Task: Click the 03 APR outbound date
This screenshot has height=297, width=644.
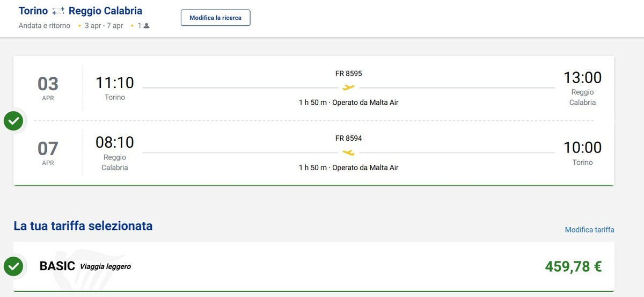Action: point(48,88)
